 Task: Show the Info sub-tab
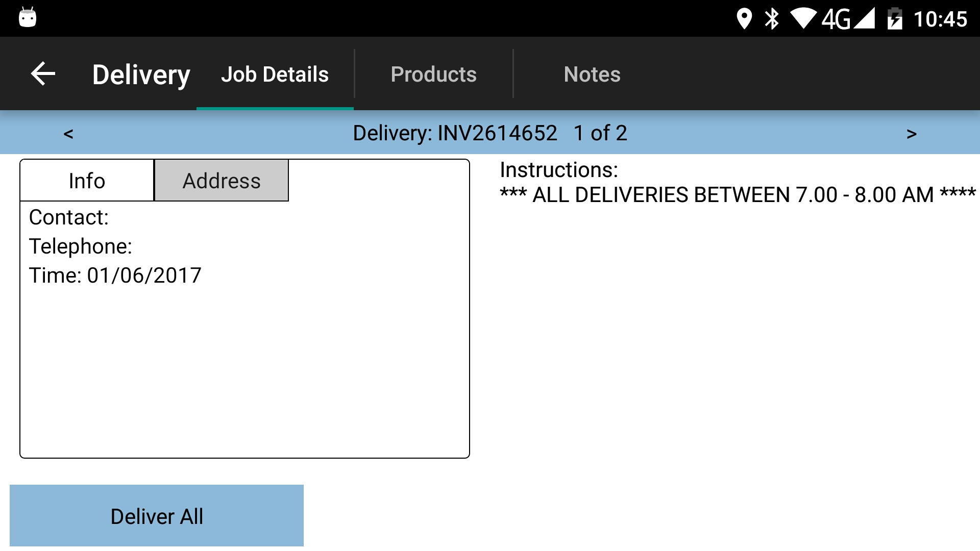(x=87, y=181)
